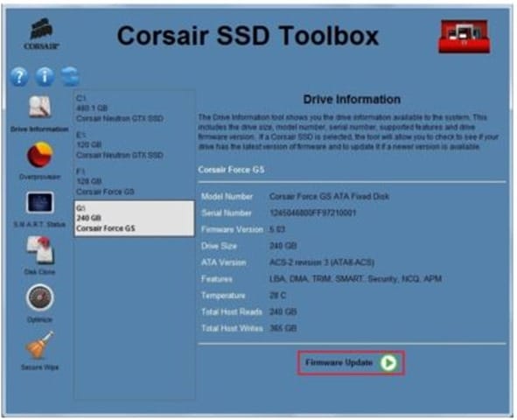Click the Serial Number label
The width and height of the screenshot is (517, 420).
(227, 213)
